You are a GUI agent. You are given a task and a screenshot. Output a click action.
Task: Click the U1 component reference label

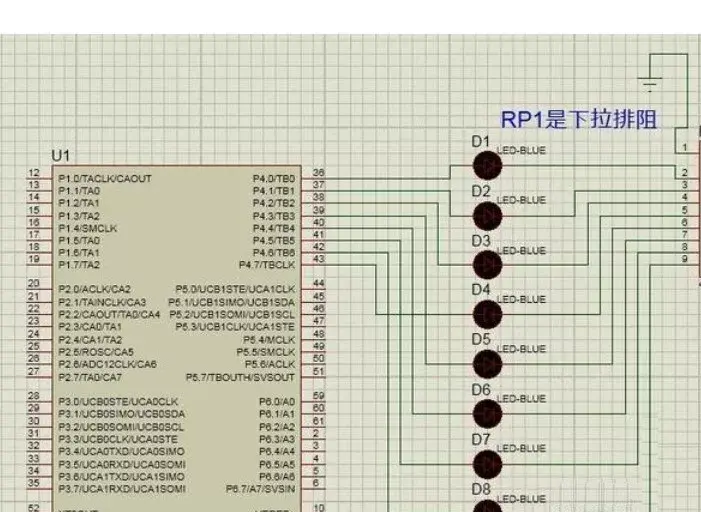click(x=61, y=156)
